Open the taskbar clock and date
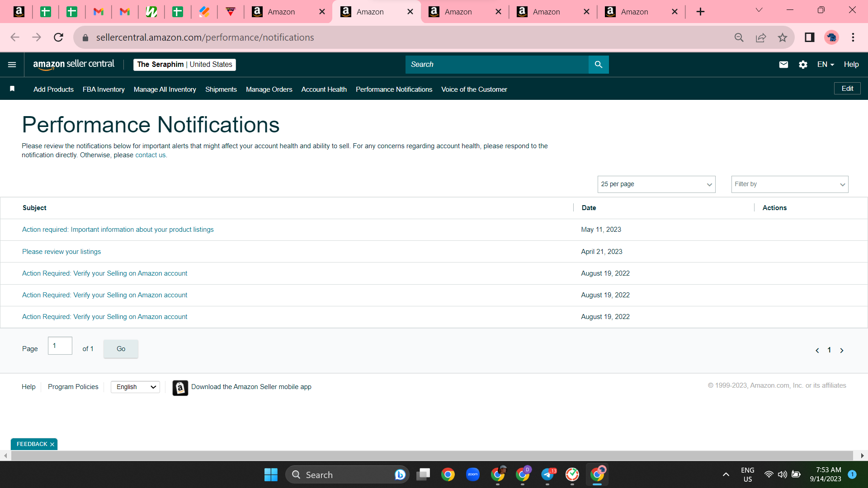The image size is (868, 488). (x=826, y=474)
